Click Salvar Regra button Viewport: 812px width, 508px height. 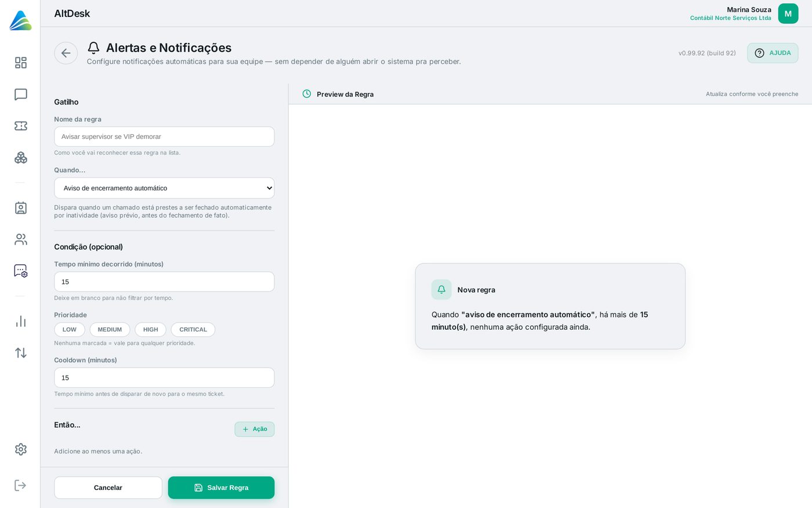tap(222, 488)
